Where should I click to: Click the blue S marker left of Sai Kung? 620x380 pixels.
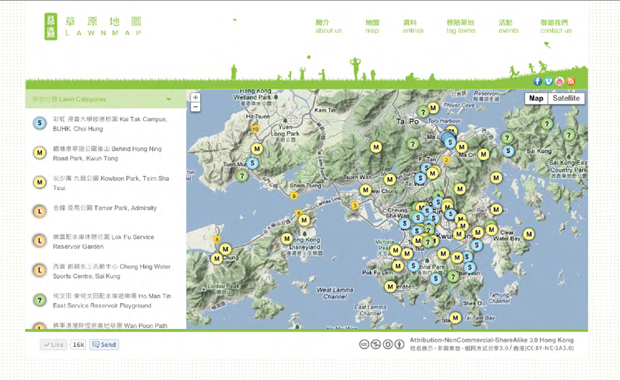click(x=508, y=150)
